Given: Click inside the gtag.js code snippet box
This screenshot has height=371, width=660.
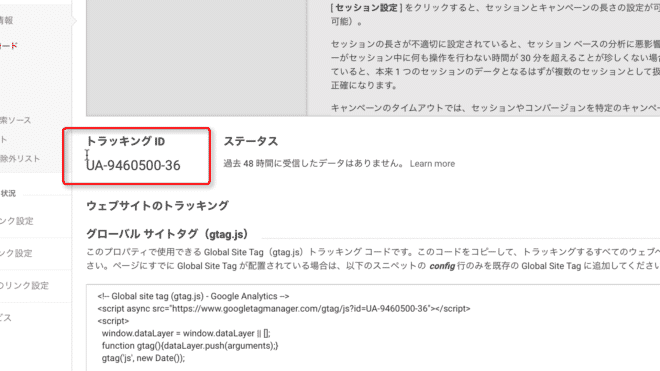Looking at the screenshot, I should tap(373, 328).
